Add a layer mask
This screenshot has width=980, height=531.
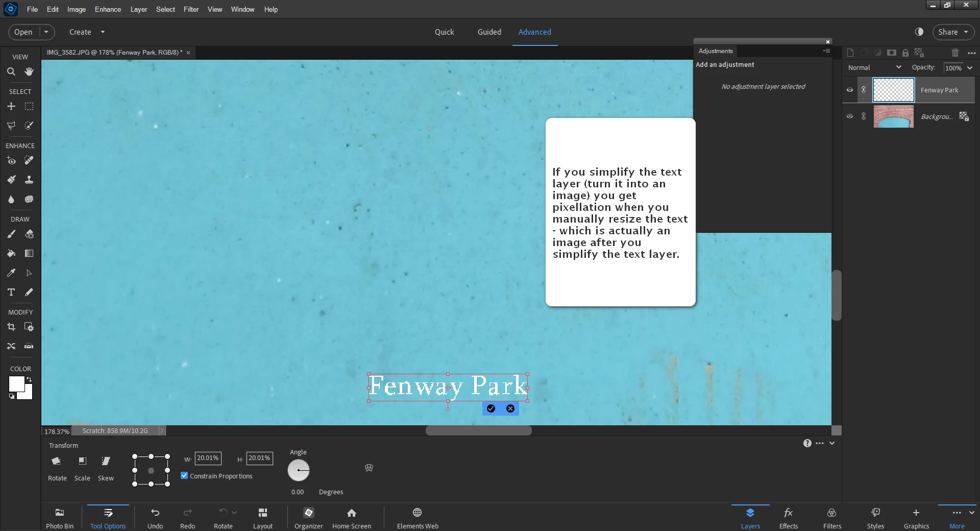(x=892, y=53)
